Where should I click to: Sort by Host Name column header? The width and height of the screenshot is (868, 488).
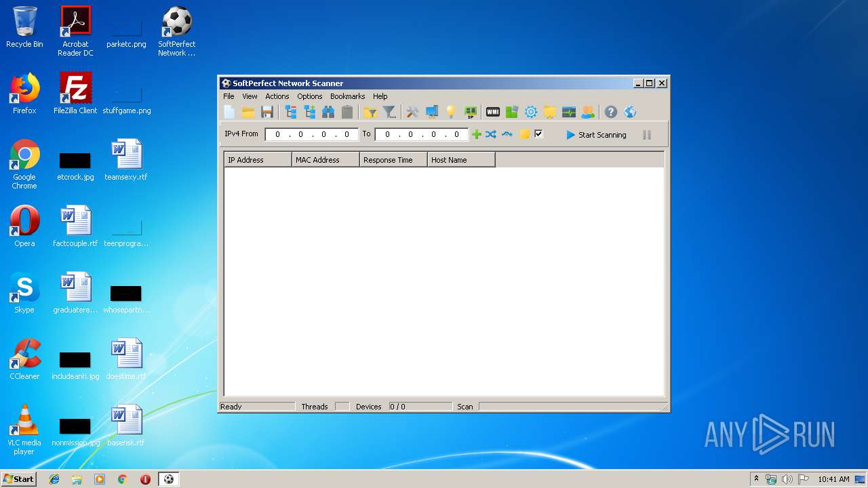(x=462, y=160)
